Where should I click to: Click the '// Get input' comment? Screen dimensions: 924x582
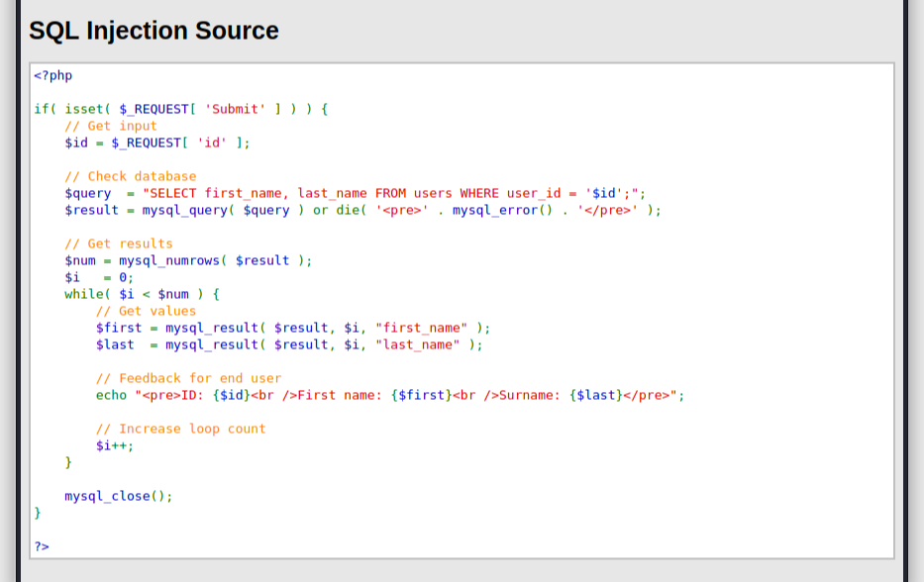[x=111, y=126]
